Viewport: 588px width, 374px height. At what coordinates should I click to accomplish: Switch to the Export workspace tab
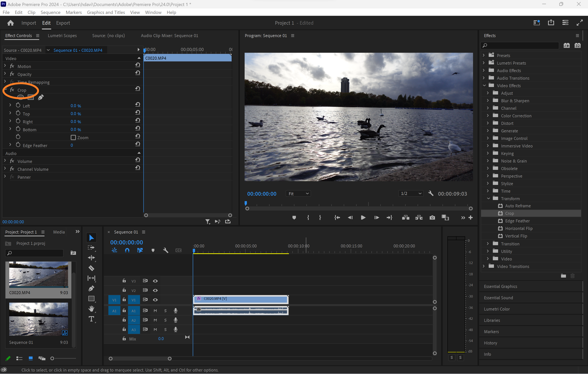click(63, 23)
